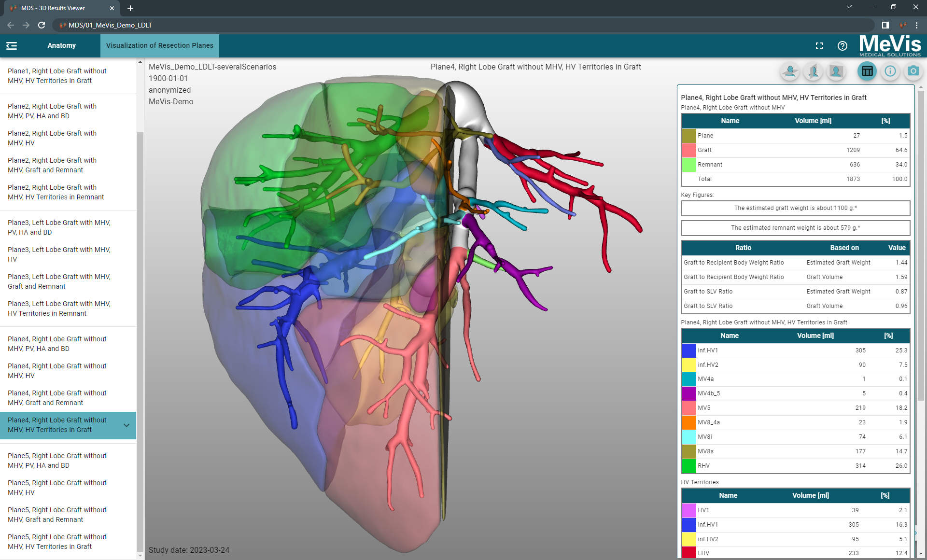Open the help question-mark icon
This screenshot has width=927, height=560.
pyautogui.click(x=843, y=46)
